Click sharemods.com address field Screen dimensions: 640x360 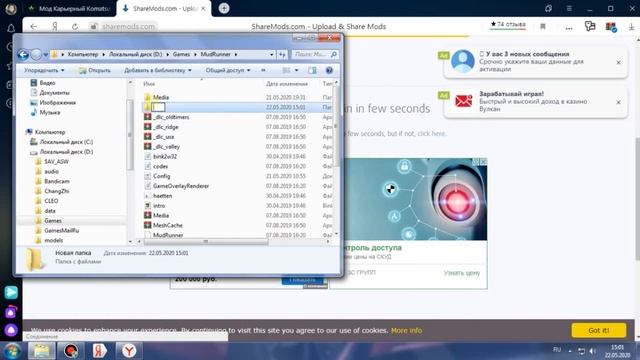tap(128, 27)
